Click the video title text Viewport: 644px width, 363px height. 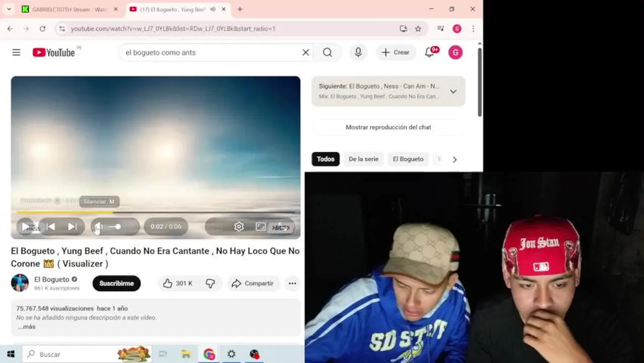[155, 257]
